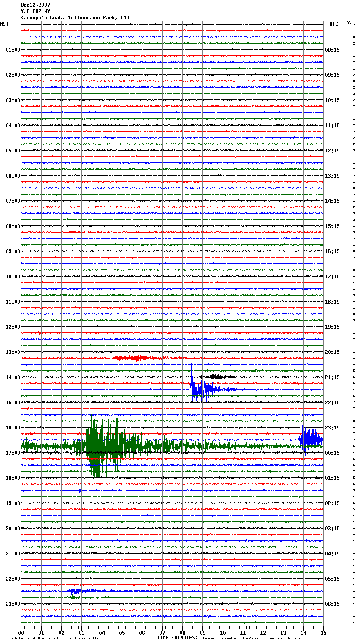Select the 17:00 MST row label
The height and width of the screenshot is (644, 357).
13,453
